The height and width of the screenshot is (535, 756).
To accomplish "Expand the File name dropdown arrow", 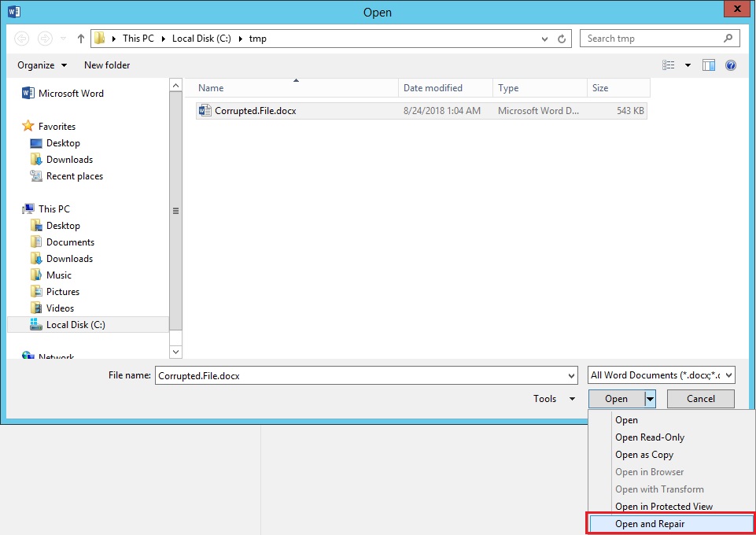I will (x=571, y=375).
